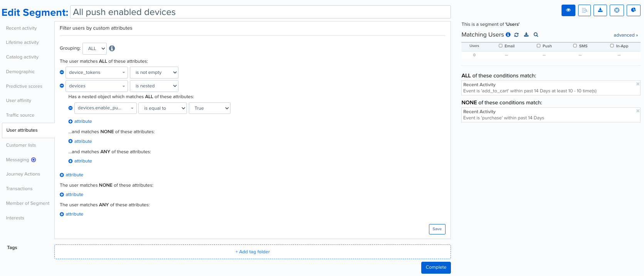Open the Member of Segment tab
Screen dimensions: 644x276
tap(28, 203)
